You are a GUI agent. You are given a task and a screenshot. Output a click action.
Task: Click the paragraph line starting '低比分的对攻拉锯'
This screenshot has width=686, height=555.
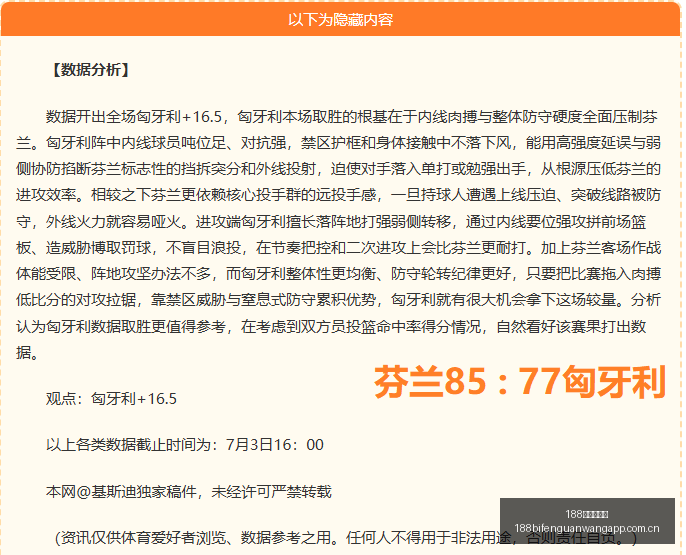pyautogui.click(x=338, y=300)
